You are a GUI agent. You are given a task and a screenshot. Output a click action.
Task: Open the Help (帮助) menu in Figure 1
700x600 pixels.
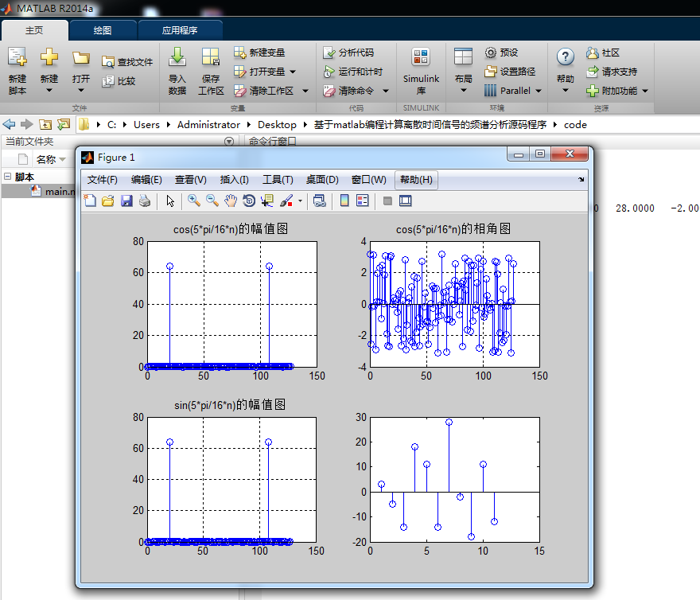pyautogui.click(x=416, y=180)
